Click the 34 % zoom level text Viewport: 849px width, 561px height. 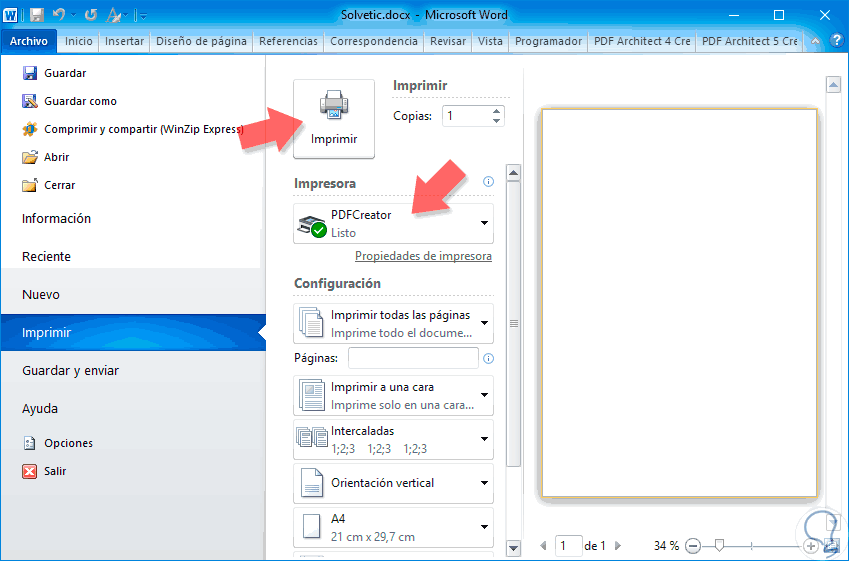coord(666,546)
